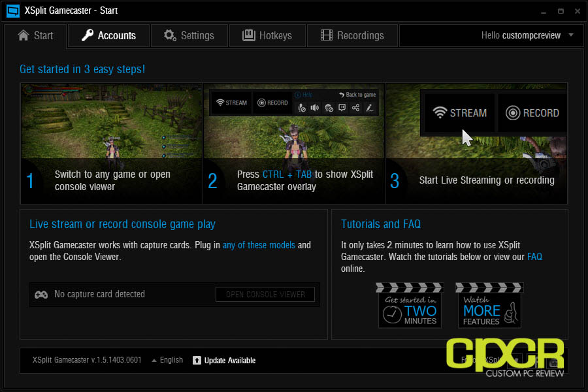Click the film strip icon on Recordings tab
588x392 pixels.
tap(326, 35)
